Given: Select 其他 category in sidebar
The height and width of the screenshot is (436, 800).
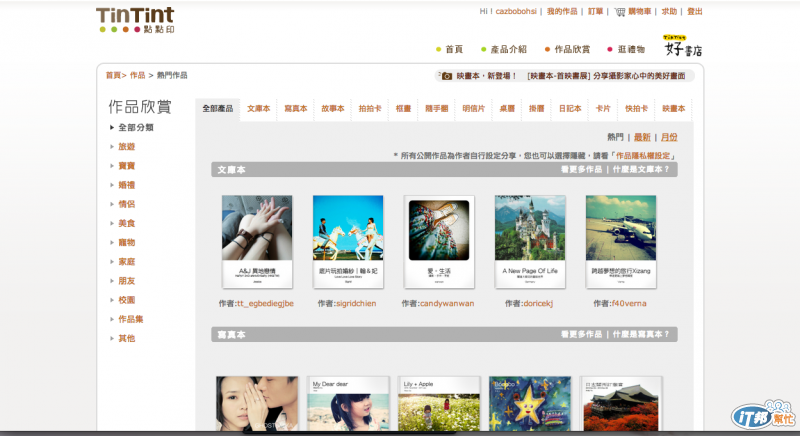Looking at the screenshot, I should click(x=127, y=339).
